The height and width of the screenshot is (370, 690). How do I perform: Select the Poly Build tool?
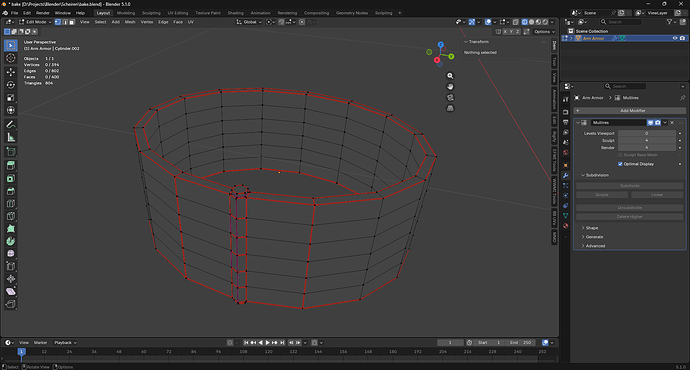point(11,229)
